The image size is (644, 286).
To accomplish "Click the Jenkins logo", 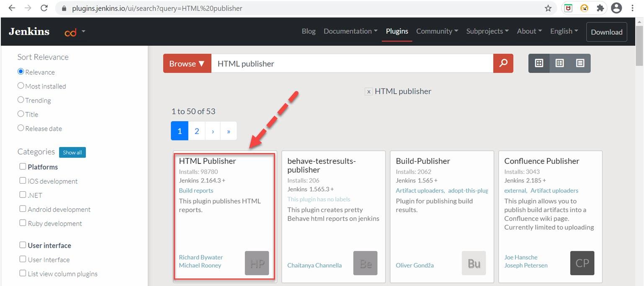I will pyautogui.click(x=29, y=31).
